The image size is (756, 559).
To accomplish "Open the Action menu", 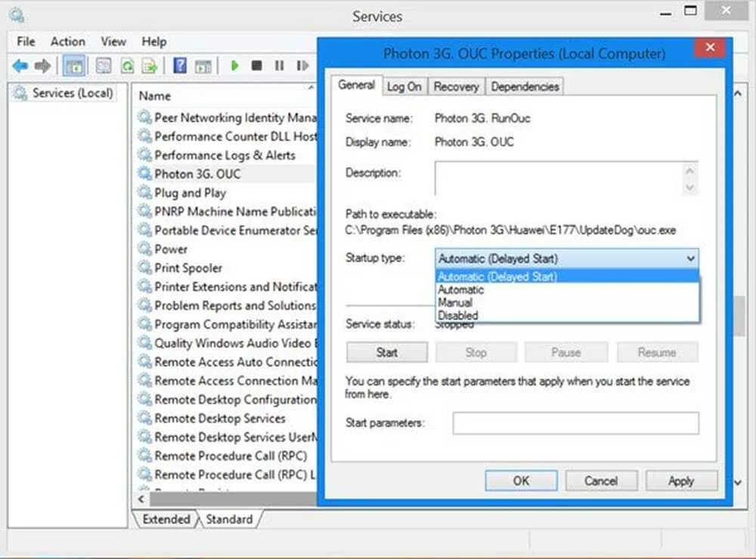I will pos(68,42).
